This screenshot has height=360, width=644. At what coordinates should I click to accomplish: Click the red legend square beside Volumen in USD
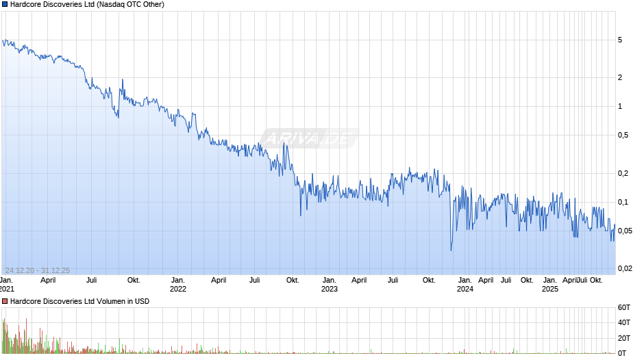[x=5, y=301]
